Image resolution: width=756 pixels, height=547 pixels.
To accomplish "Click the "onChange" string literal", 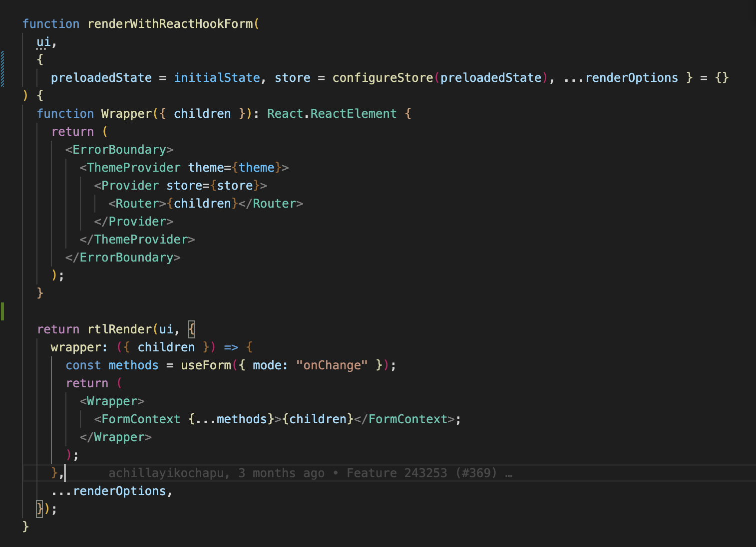I will (x=332, y=365).
